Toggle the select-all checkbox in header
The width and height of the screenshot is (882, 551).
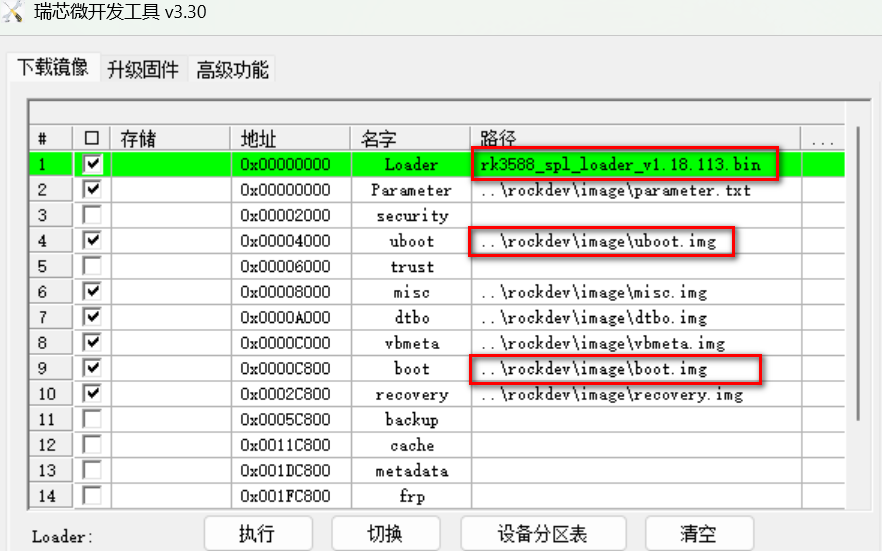point(92,138)
